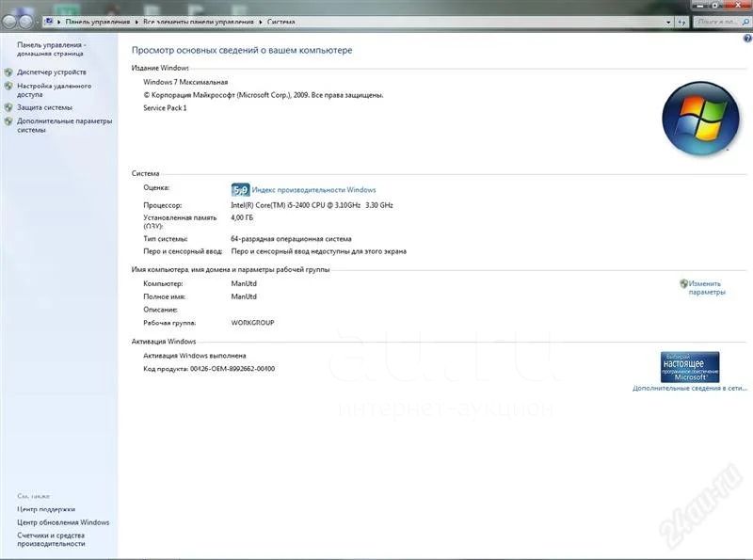The image size is (753, 560).
Task: Click the shield icon next to Изменить параметры
Action: (x=684, y=283)
